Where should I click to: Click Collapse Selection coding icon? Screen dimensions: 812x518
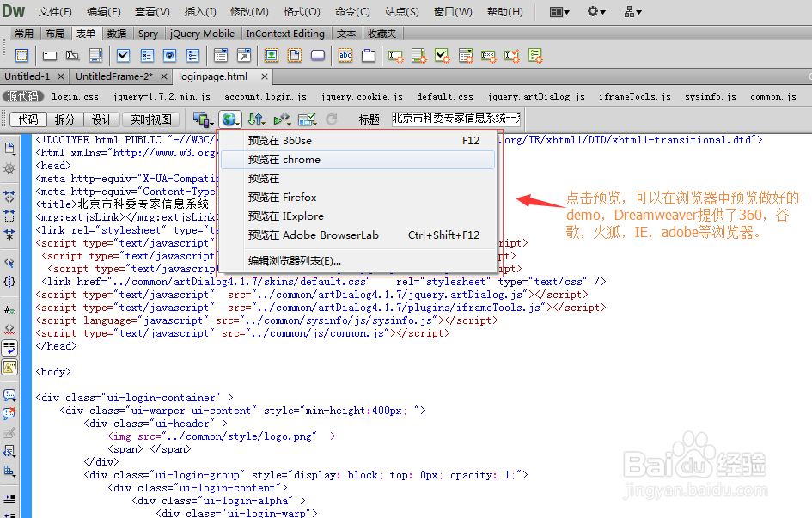(x=9, y=216)
